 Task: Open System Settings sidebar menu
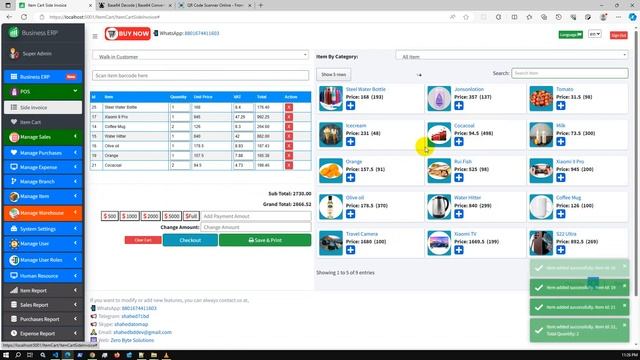click(x=43, y=229)
